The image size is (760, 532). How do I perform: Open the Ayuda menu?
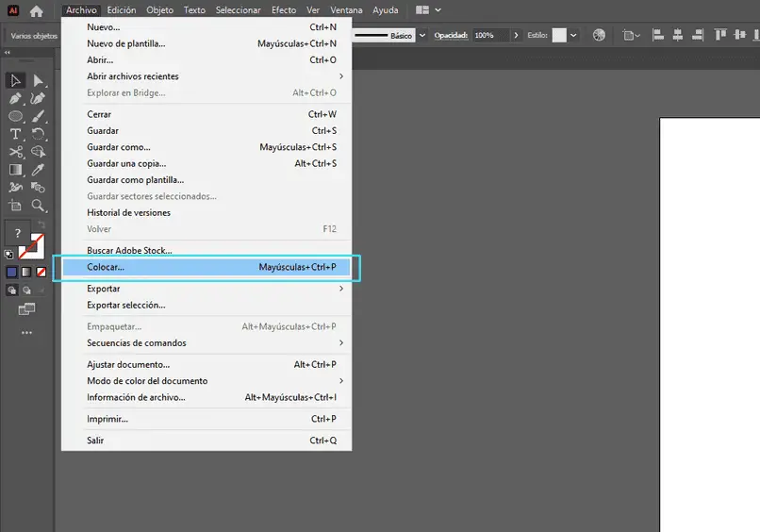[386, 10]
